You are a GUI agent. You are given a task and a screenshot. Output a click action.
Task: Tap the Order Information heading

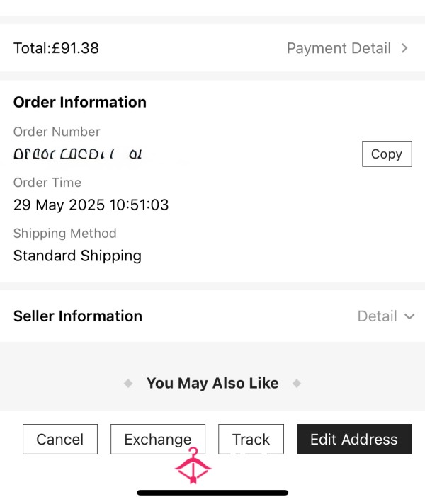tap(80, 102)
